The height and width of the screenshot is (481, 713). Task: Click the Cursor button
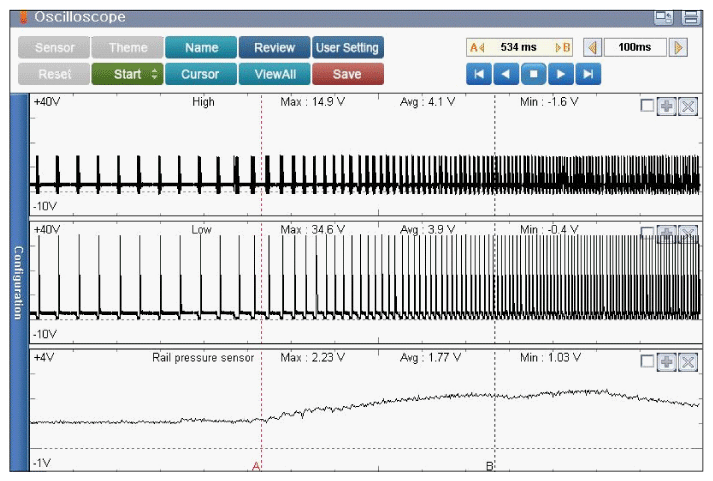201,74
